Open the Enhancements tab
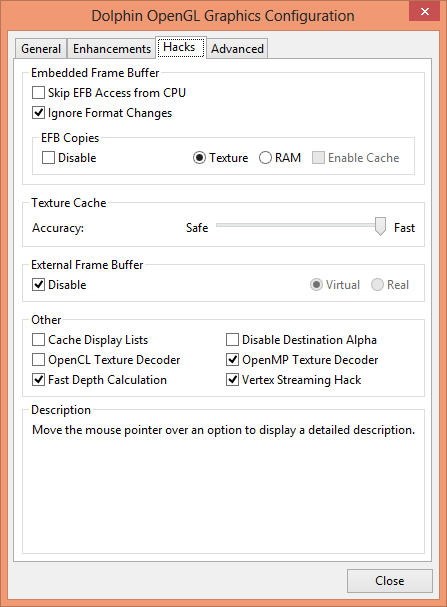Viewport: 447px width, 607px height. click(x=112, y=49)
